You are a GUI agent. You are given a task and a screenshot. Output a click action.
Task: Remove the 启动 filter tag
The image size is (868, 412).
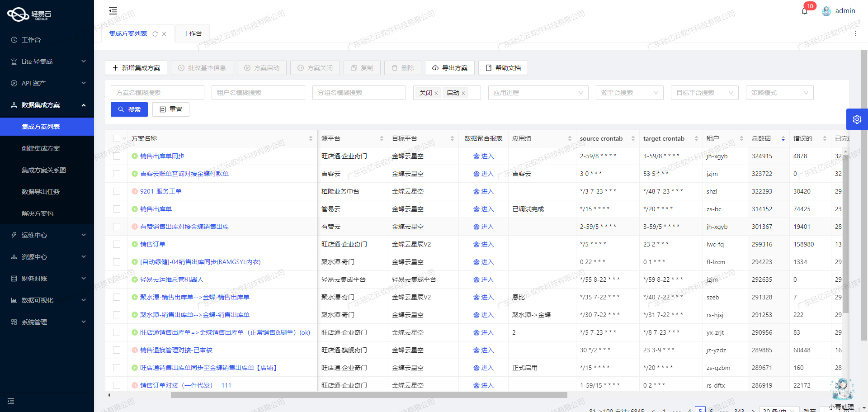463,93
